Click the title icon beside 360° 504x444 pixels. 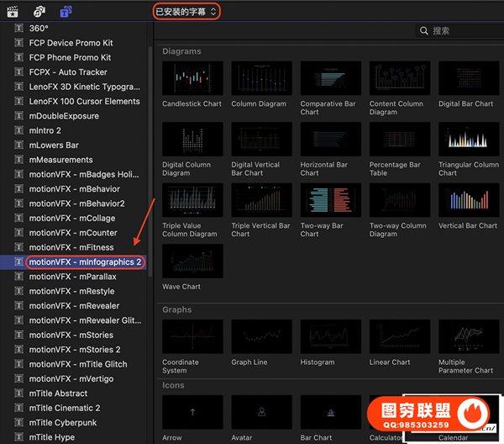click(x=18, y=28)
